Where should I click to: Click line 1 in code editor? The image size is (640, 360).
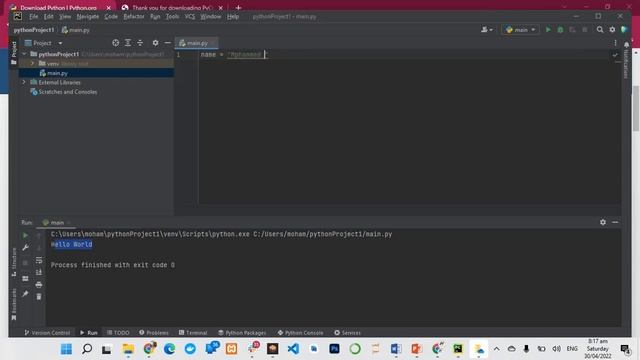(408, 55)
